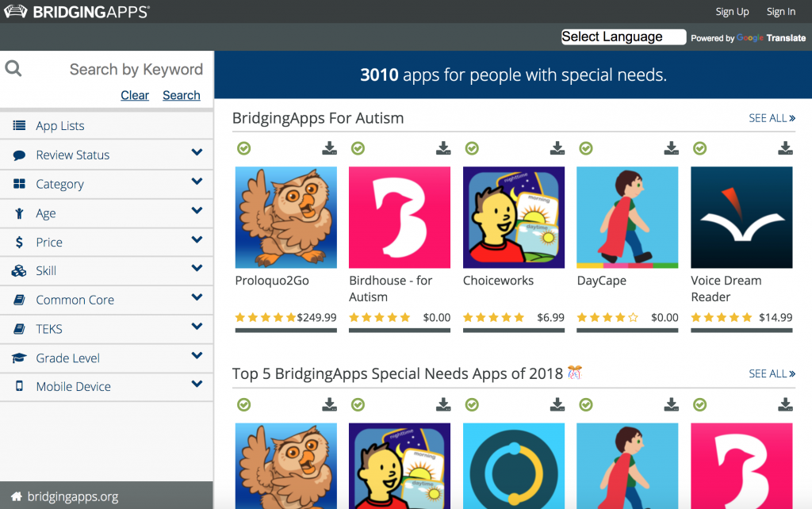Click the home icon beside bridgingapps.org
Viewport: 812px width, 509px height.
[15, 496]
